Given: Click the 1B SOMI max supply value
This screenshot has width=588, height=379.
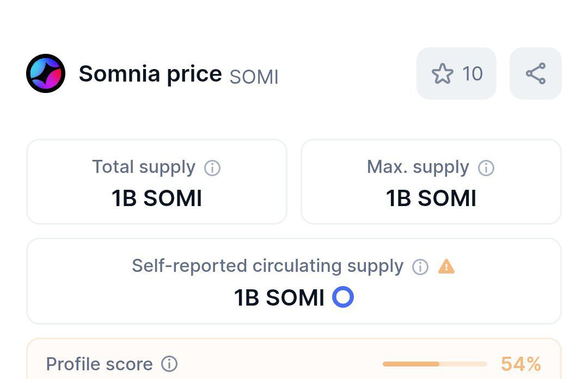Looking at the screenshot, I should tap(431, 198).
